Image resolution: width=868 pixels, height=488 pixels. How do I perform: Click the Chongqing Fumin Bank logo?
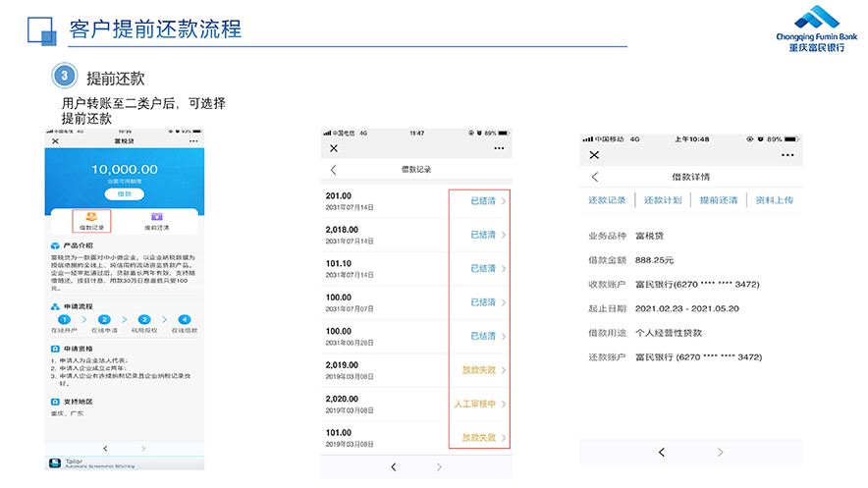(x=817, y=28)
